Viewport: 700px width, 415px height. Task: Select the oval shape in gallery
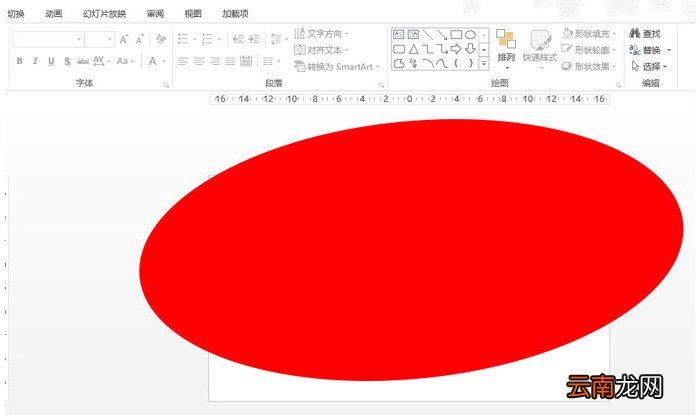(x=471, y=34)
